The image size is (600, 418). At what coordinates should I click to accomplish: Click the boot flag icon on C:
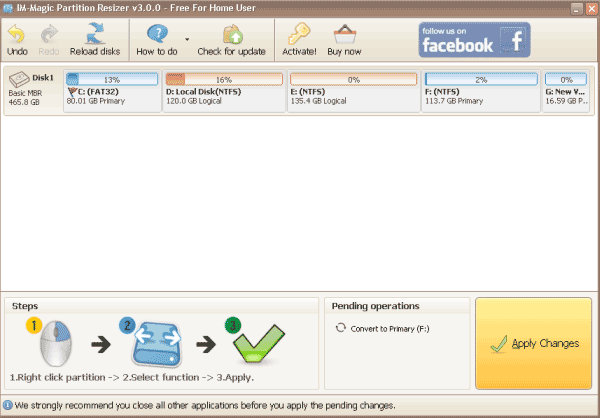(x=72, y=92)
